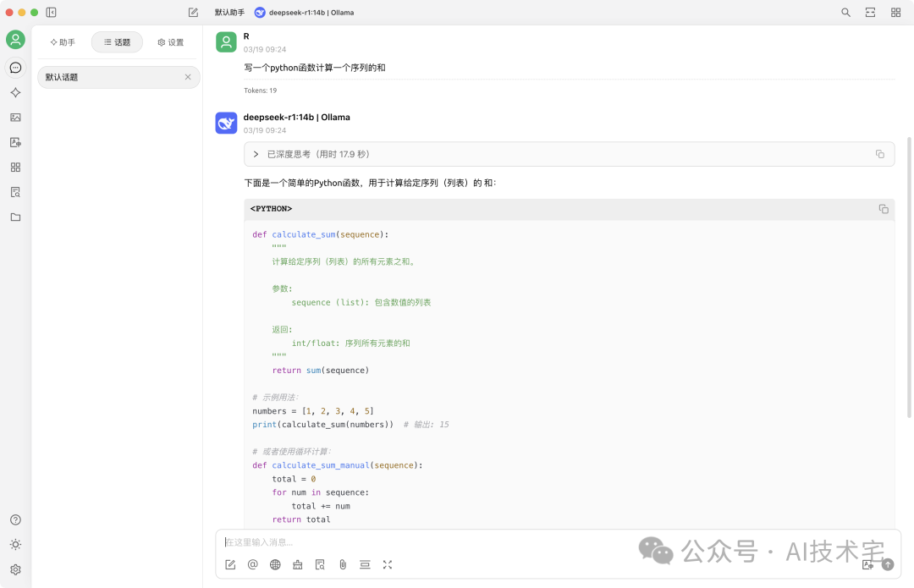Click the user message text 写一个python函数
Screen dimensions: 914x588
[315, 68]
